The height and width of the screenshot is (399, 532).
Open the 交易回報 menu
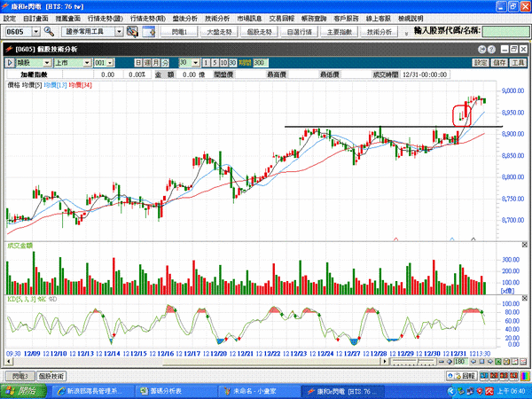(x=282, y=19)
